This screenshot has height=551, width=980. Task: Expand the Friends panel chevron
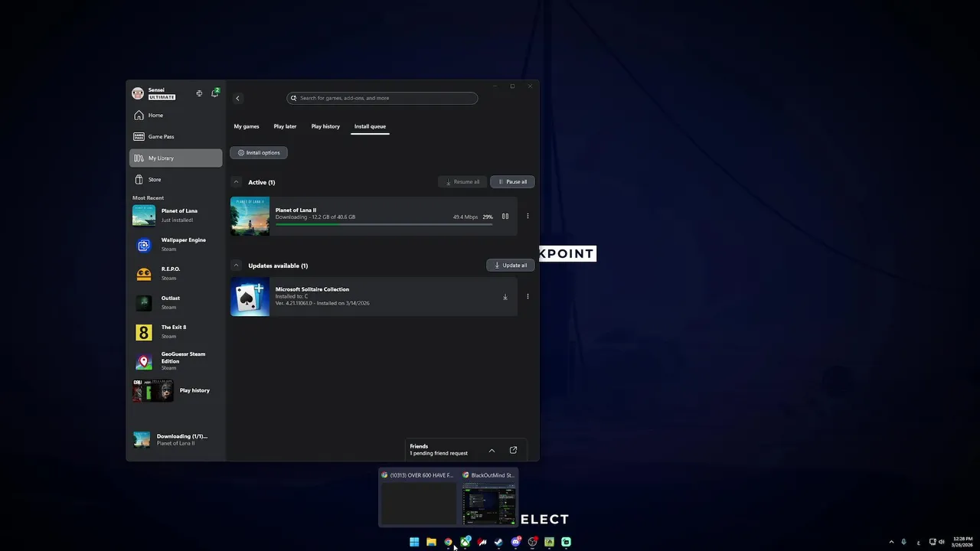pos(492,450)
